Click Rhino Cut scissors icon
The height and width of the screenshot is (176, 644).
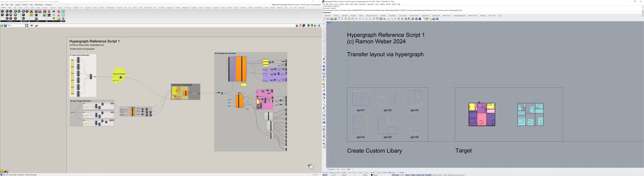click(x=342, y=19)
